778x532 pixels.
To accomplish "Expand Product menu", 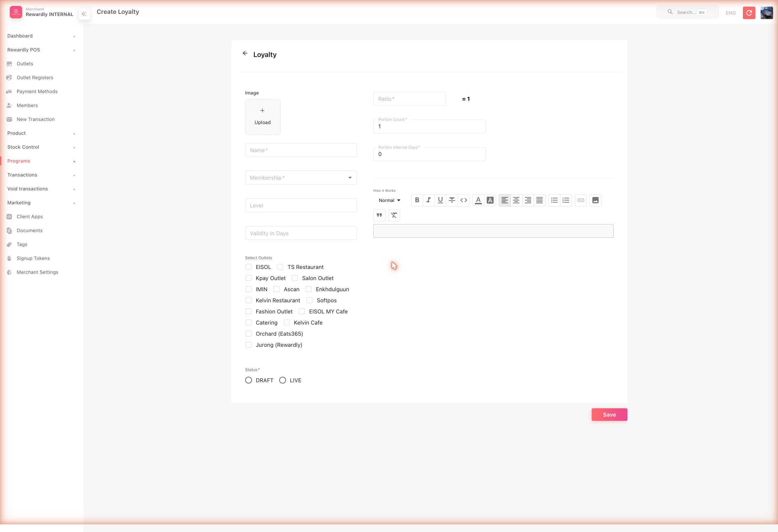I will click(41, 133).
